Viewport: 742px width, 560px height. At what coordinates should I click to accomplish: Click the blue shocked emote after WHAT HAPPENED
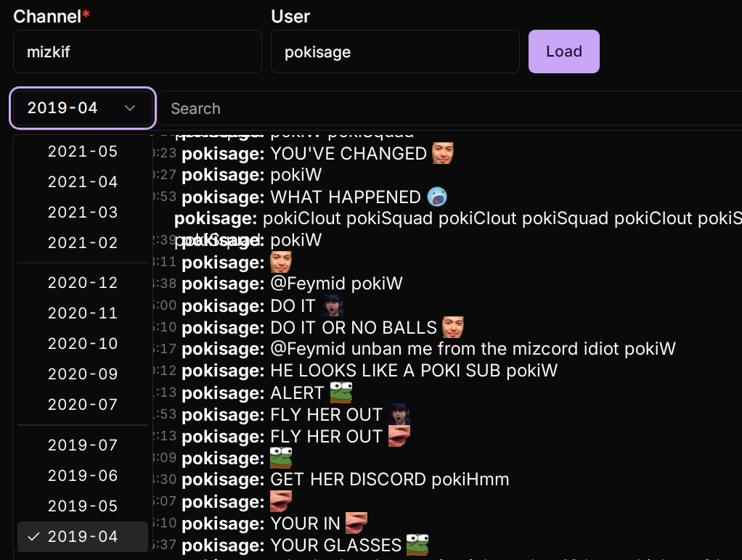click(x=437, y=197)
